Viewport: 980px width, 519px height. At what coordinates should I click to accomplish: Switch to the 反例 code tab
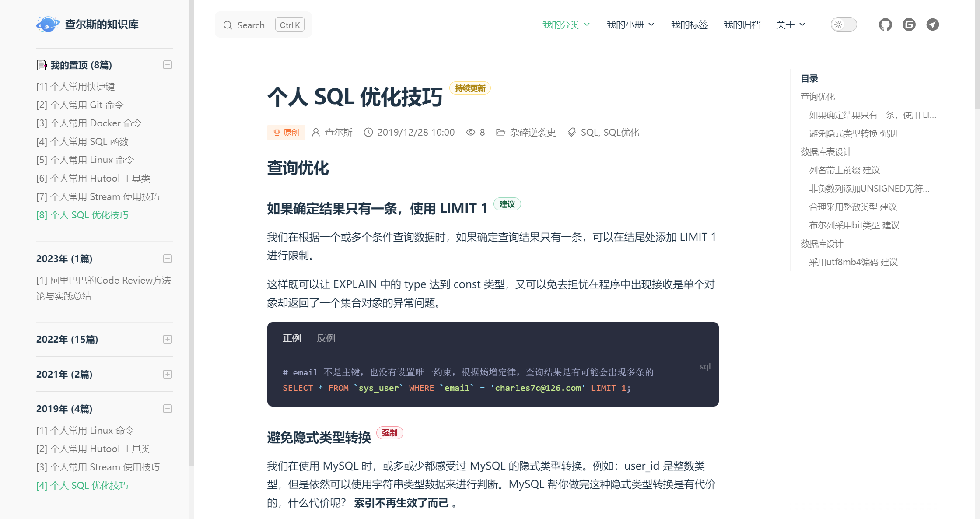[326, 338]
